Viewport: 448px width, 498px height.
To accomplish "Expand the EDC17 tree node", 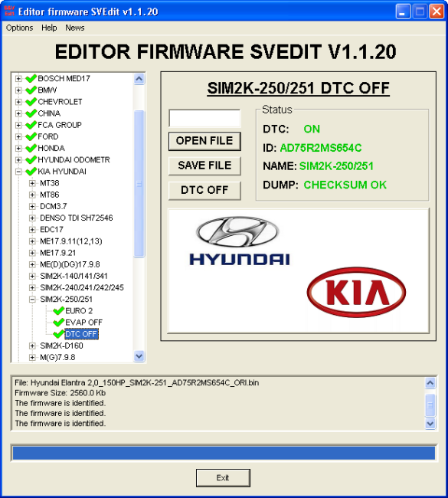I will [x=32, y=230].
